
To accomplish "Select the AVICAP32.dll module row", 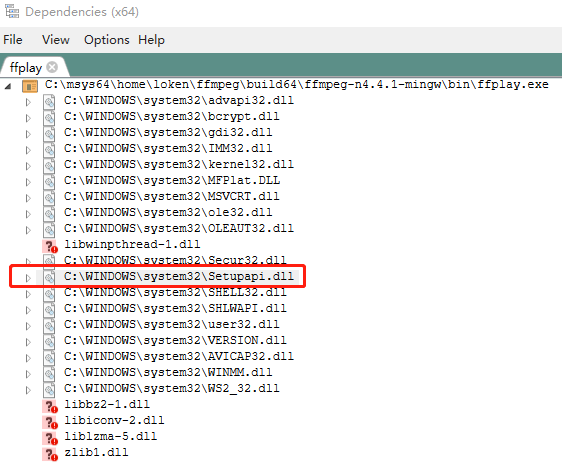I will (179, 356).
